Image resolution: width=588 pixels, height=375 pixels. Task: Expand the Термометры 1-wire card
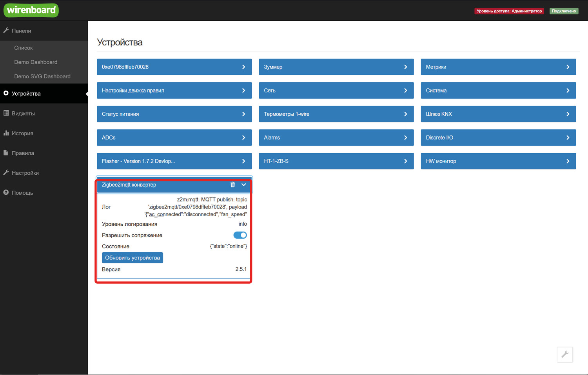[336, 114]
